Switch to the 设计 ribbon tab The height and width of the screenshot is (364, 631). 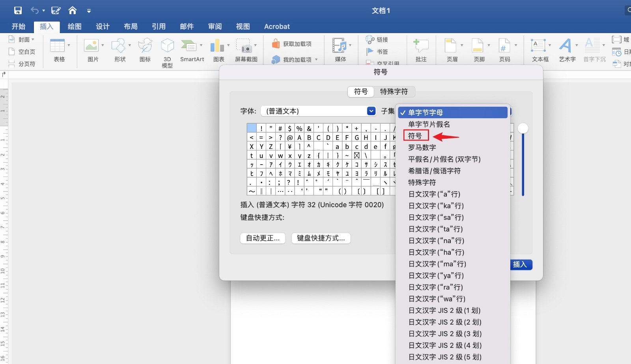[103, 26]
